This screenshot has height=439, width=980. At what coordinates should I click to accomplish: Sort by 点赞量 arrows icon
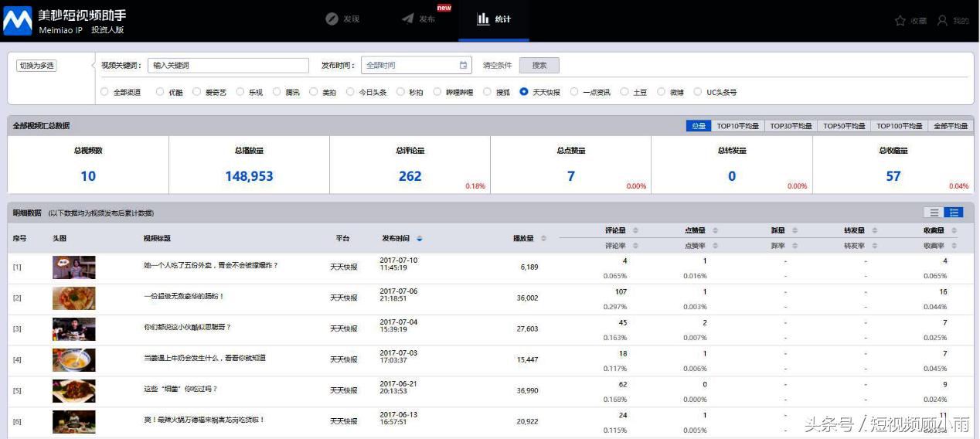(x=715, y=230)
